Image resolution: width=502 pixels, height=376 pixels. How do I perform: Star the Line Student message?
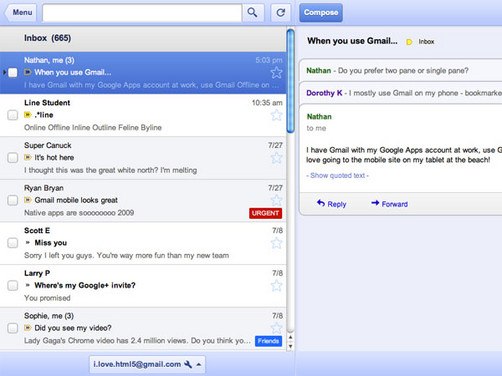276,115
